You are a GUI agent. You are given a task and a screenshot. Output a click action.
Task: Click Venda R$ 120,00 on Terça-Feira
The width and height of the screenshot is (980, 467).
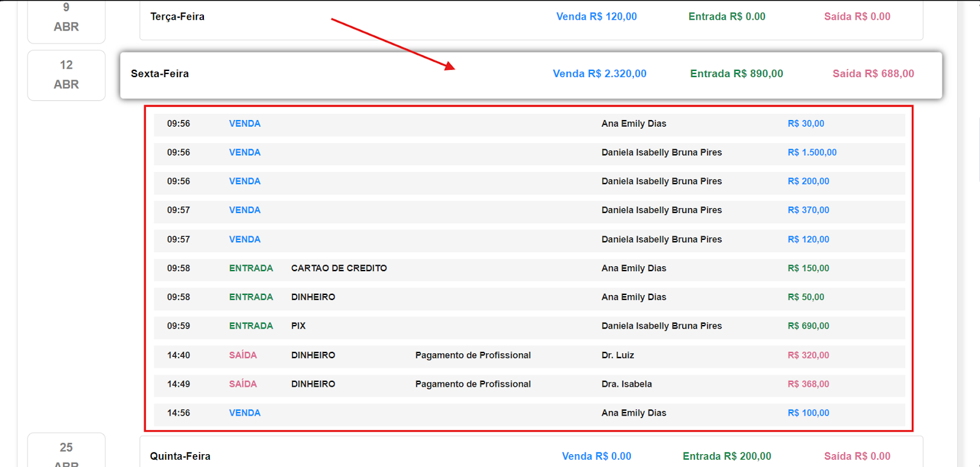point(597,17)
